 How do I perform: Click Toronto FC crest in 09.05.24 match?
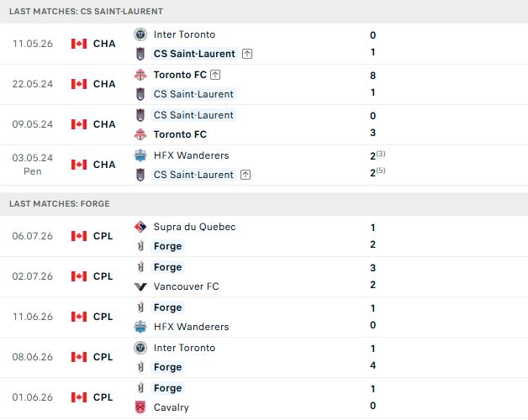pos(140,134)
